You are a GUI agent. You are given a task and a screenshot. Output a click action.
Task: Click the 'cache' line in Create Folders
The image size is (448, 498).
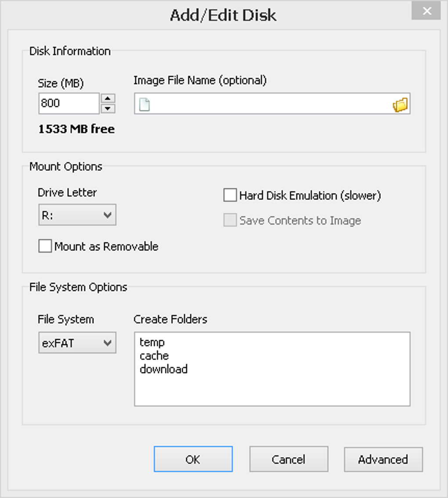154,355
